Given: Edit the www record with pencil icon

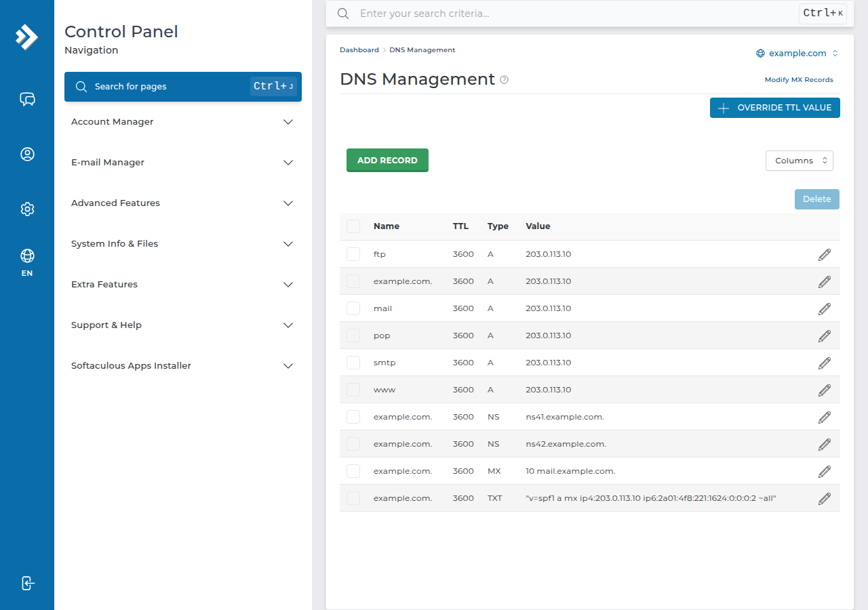Looking at the screenshot, I should (x=825, y=390).
